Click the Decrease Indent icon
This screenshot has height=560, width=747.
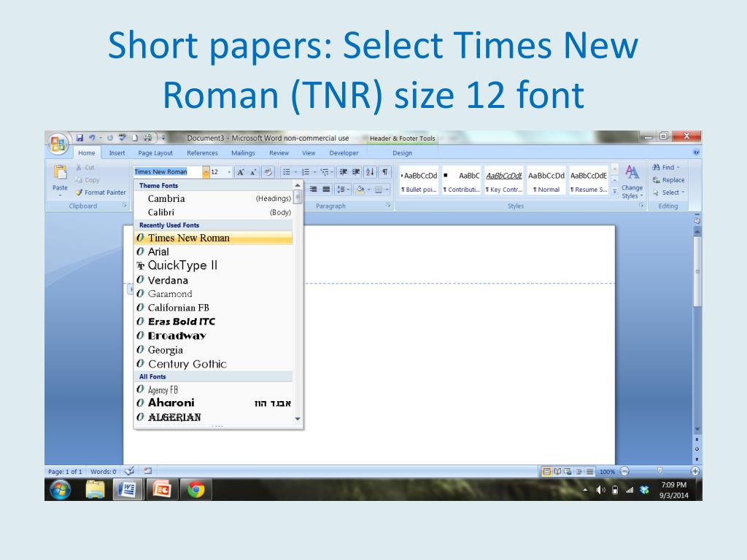point(343,172)
